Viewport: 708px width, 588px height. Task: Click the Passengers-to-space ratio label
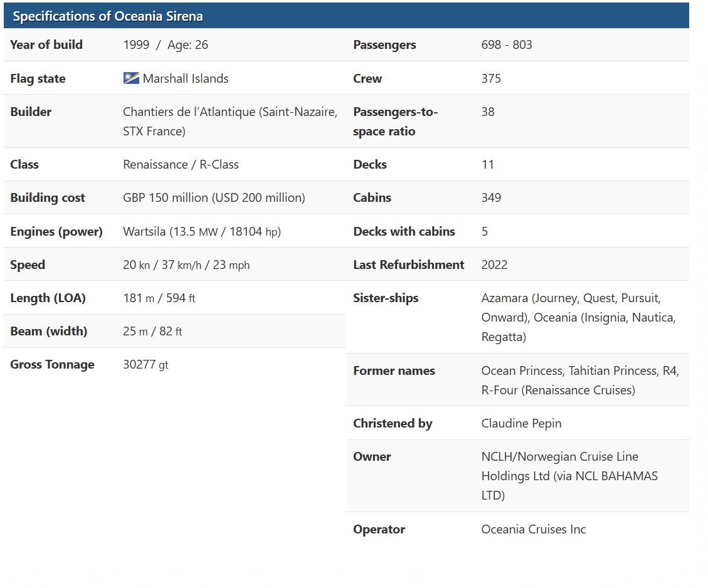pos(395,122)
